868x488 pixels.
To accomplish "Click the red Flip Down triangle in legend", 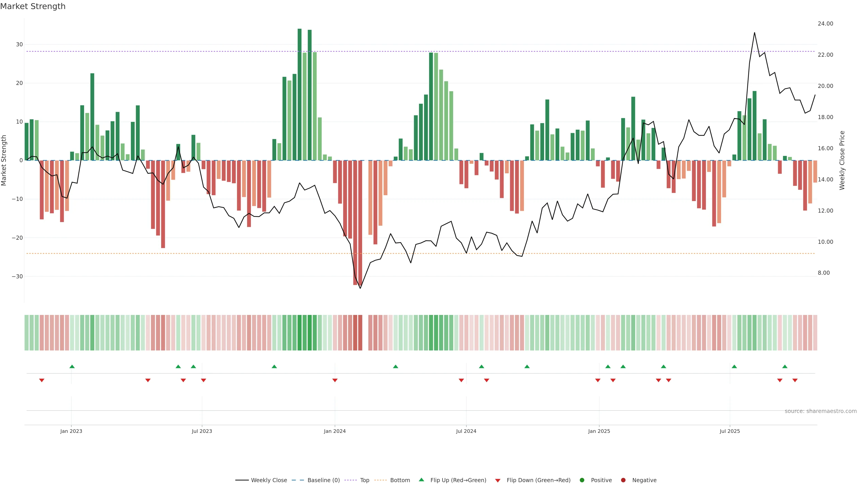I will coord(498,480).
